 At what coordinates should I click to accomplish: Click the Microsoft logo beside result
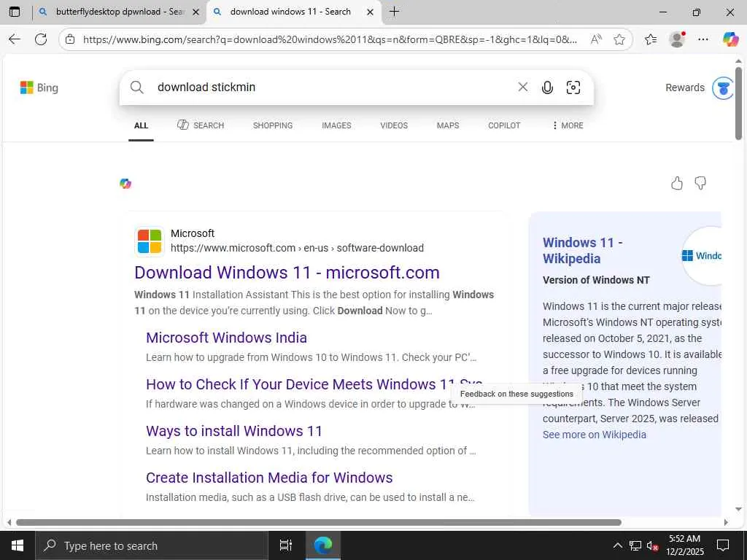(x=150, y=241)
